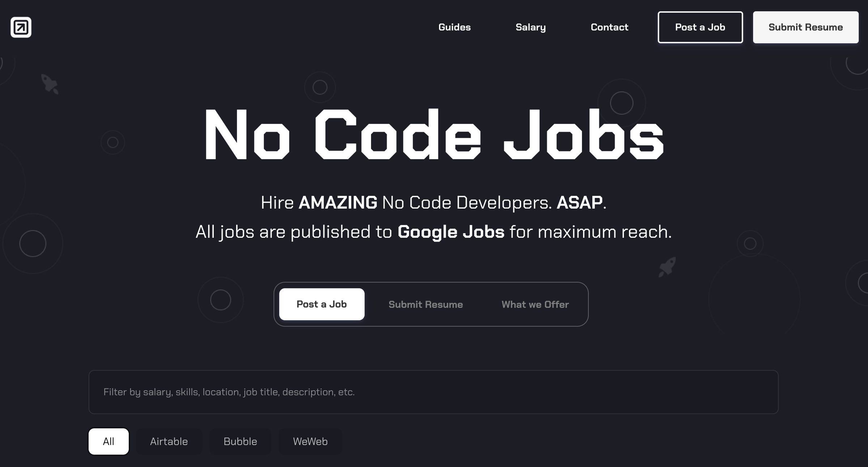Open the Guides navigation link

click(x=454, y=27)
